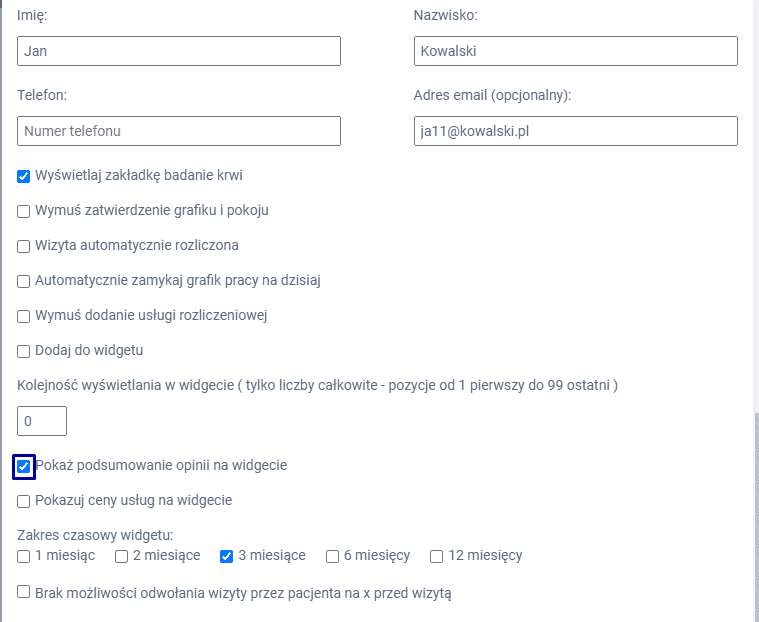
Task: Tick Automatycznie zamykaj grafik pracy na dzisiaj
Action: pyautogui.click(x=24, y=281)
